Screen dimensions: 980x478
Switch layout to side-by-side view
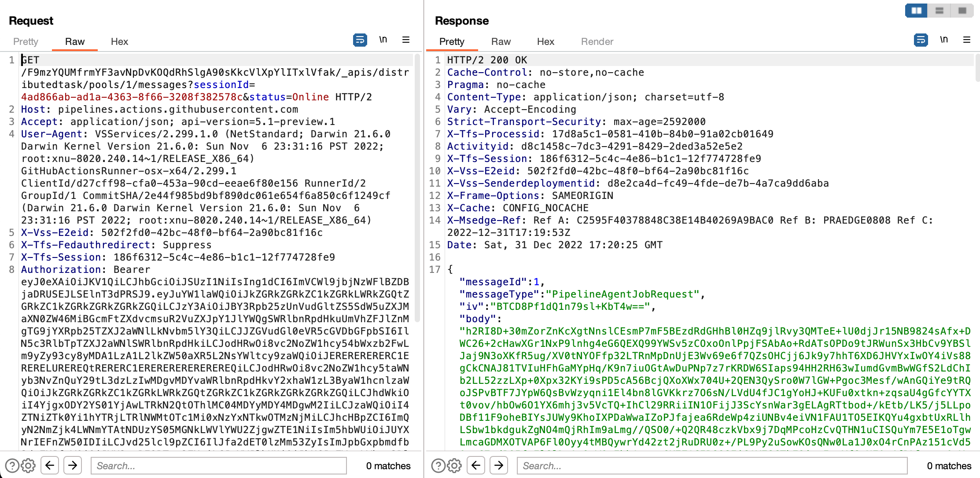pos(916,11)
